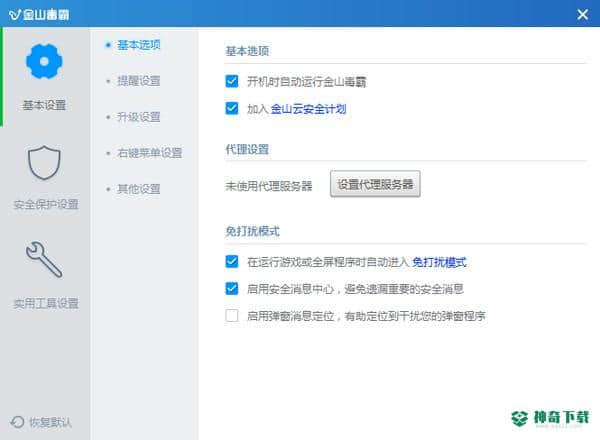600x440 pixels.
Task: Click the 启用安全消息中心，避免遗漏重要的安全消息 text
Action: point(355,289)
